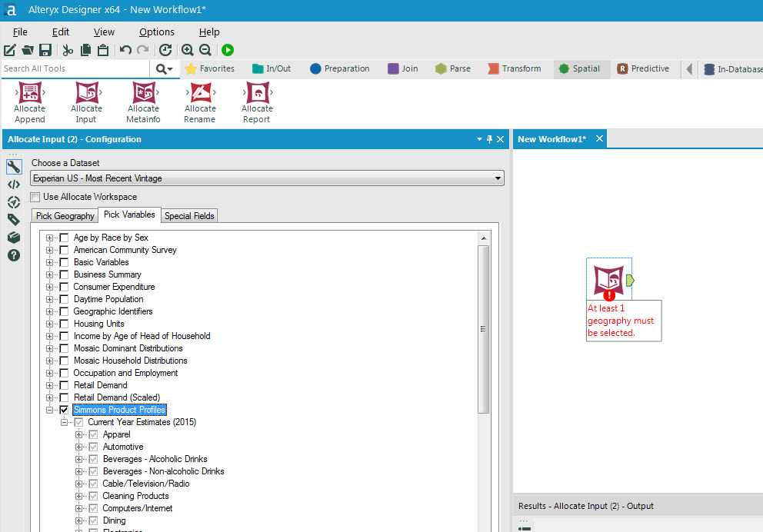763x532 pixels.
Task: Save the workflow using the floppy disk icon
Action: [x=45, y=50]
